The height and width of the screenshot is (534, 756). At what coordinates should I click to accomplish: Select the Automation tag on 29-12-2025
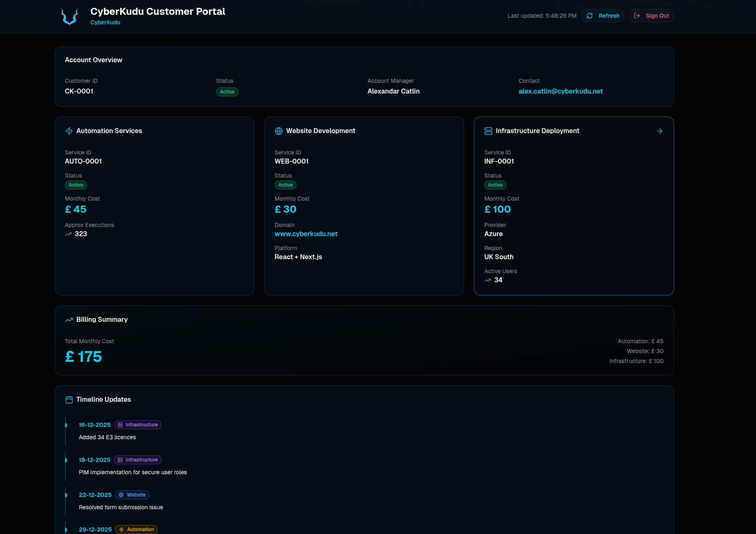pos(136,529)
